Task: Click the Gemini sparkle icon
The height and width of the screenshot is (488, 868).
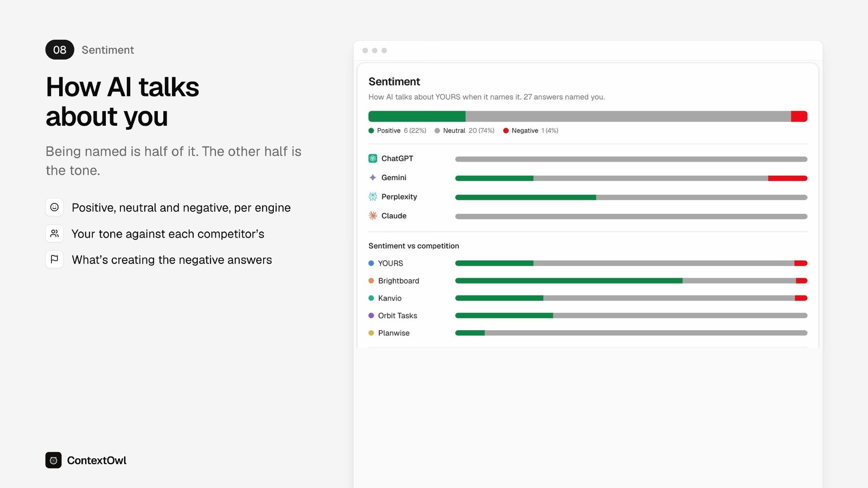Action: pos(373,177)
